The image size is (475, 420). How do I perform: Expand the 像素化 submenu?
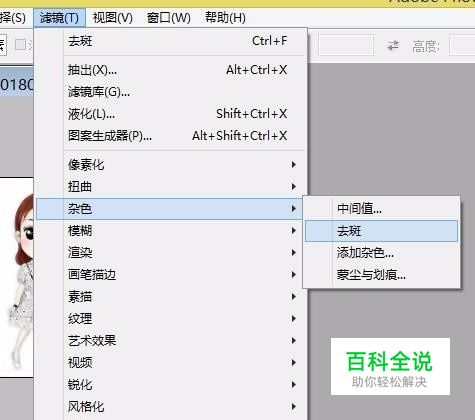171,165
